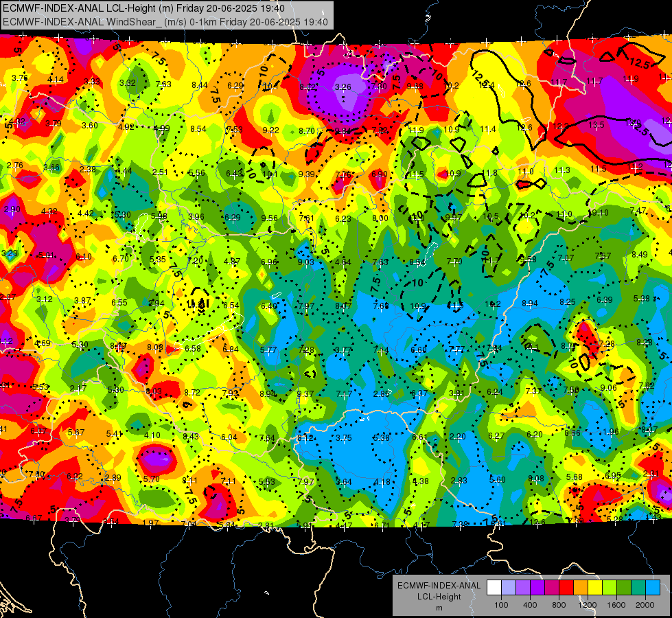Click the map value "8.44"
Screen dimensions: 672x618
click(x=199, y=85)
